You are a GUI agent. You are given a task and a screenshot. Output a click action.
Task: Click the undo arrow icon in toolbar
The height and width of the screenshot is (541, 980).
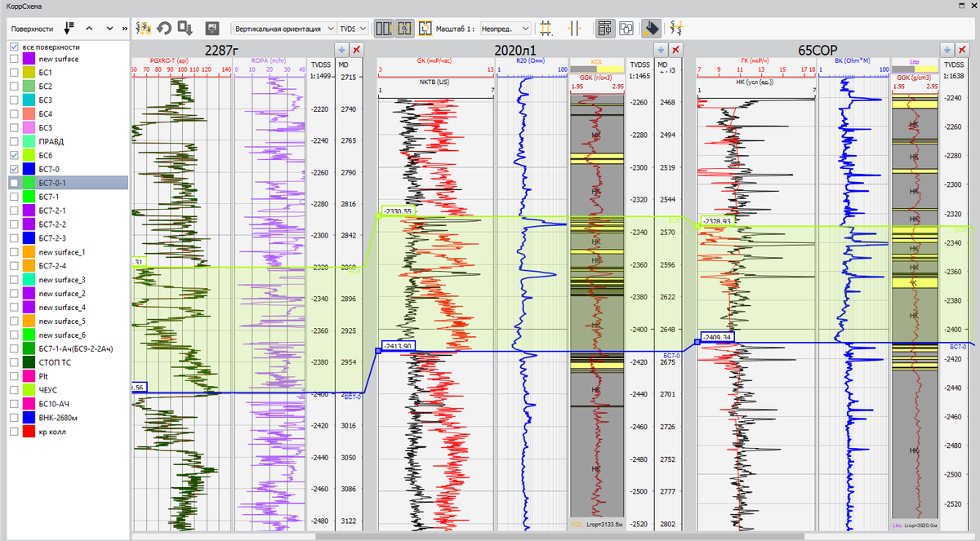coord(164,28)
